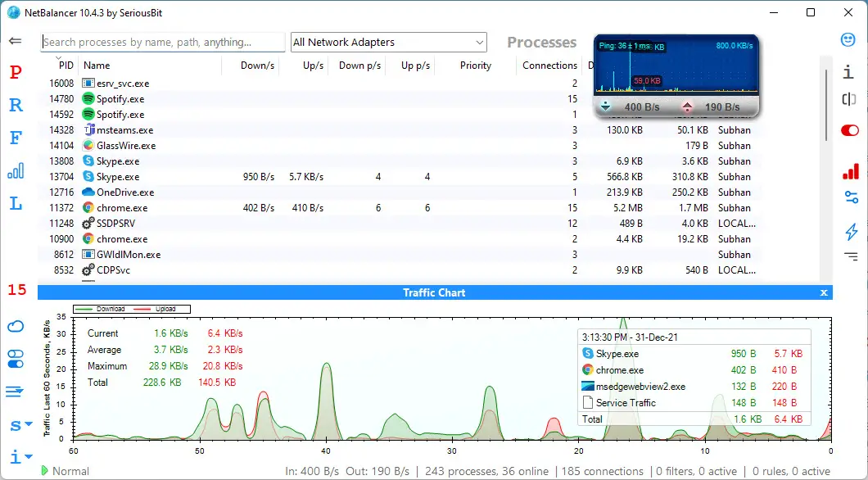Click 0 filters, 0 active in status bar

(696, 471)
